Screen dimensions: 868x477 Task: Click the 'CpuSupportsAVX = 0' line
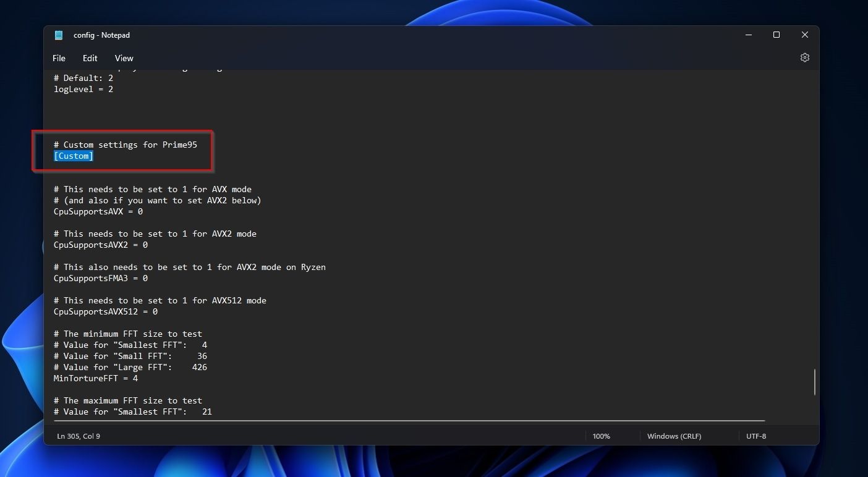click(x=98, y=211)
